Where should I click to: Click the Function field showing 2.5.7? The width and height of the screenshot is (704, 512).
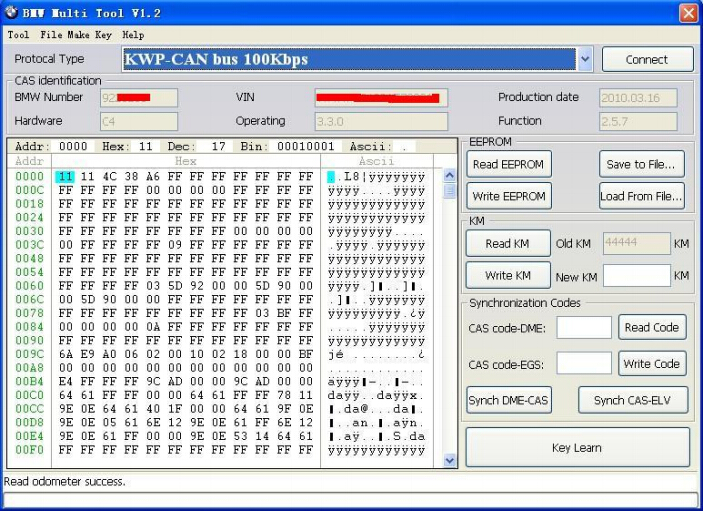click(x=638, y=121)
